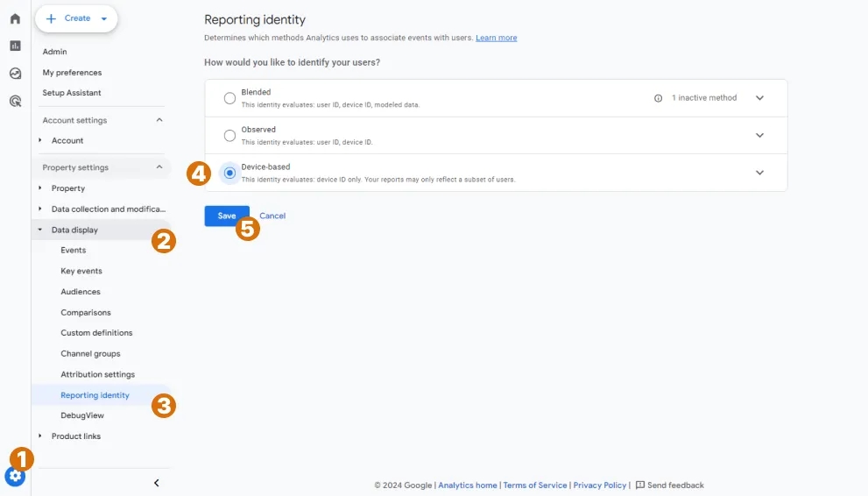868x496 pixels.
Task: Open the Reports bar chart icon
Action: [16, 46]
